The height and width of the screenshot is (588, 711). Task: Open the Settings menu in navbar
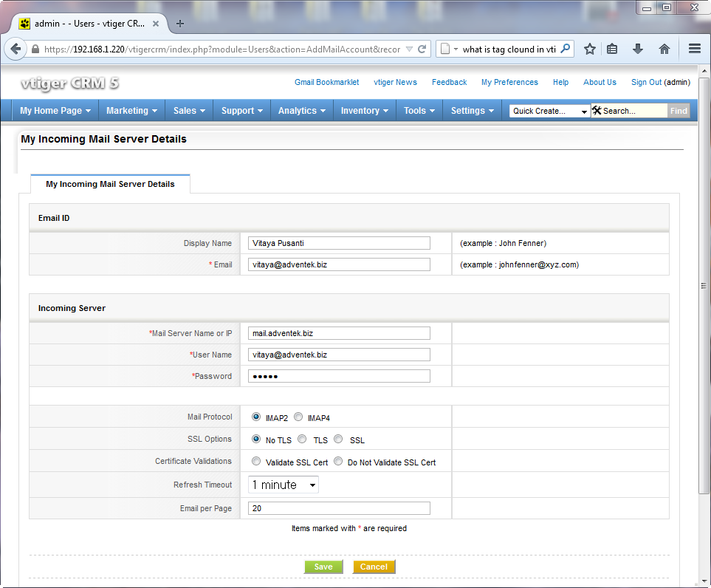click(472, 111)
